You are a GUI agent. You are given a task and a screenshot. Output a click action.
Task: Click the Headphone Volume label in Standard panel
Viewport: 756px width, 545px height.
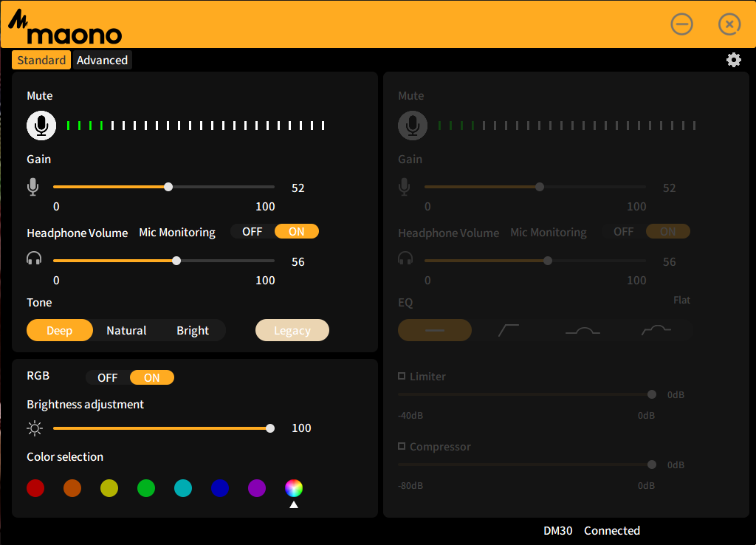point(77,233)
